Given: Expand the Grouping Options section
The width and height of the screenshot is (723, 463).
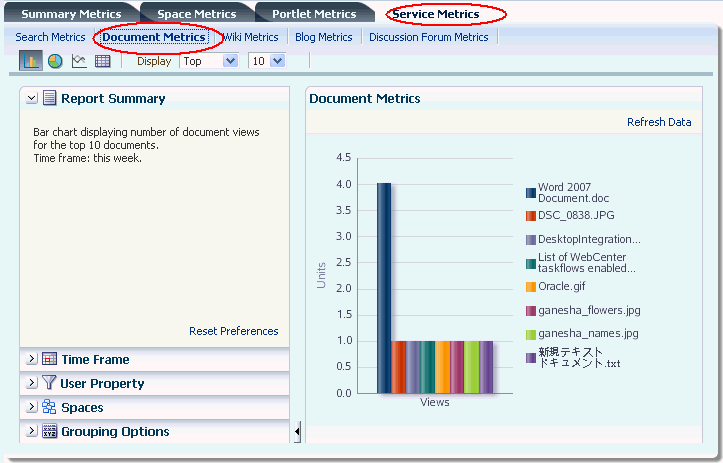Looking at the screenshot, I should point(31,431).
